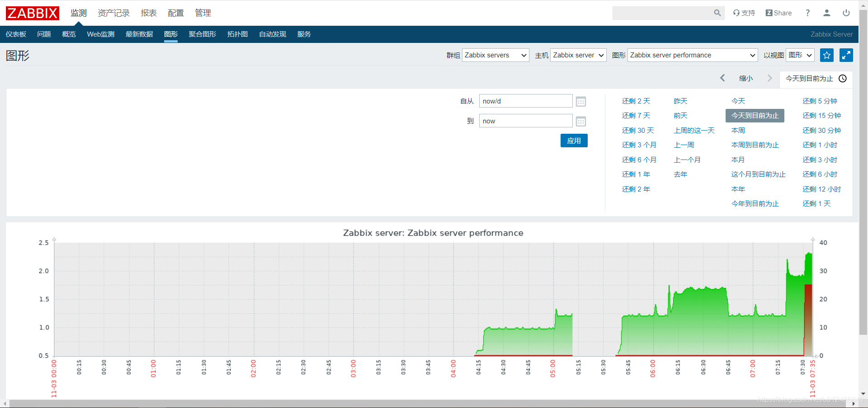Open calendar picker for 自从 field
This screenshot has width=868, height=408.
tap(581, 101)
